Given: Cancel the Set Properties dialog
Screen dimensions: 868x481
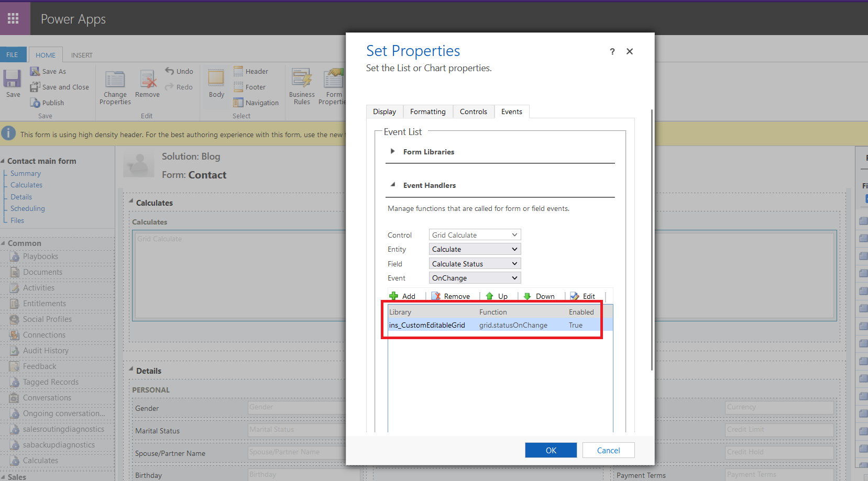Looking at the screenshot, I should point(608,450).
